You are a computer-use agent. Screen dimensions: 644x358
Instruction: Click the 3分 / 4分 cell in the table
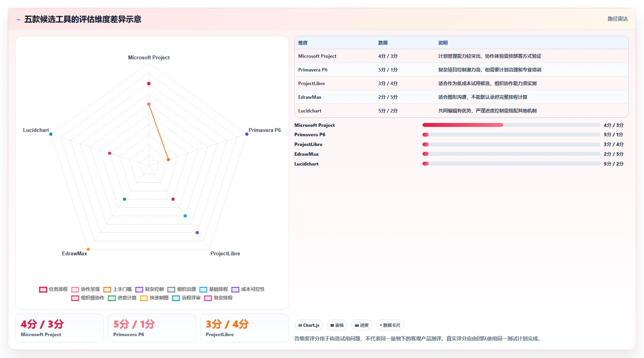(x=388, y=84)
